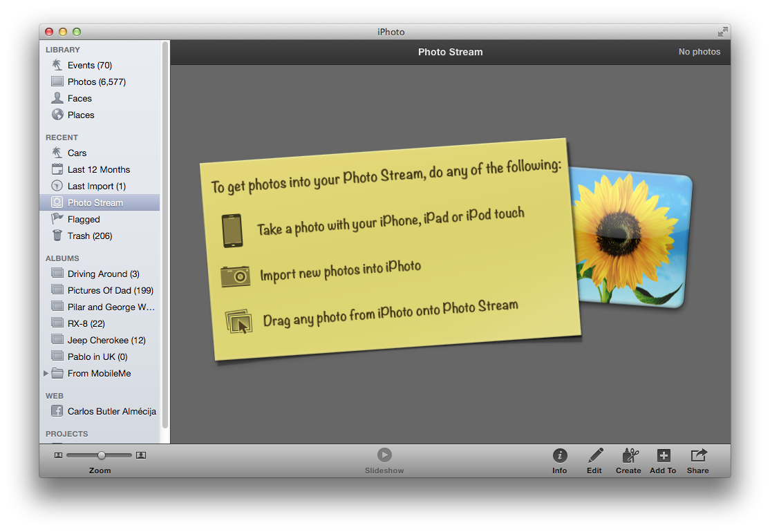
Task: Minimize iPhoto with the yellow button
Action: tap(63, 32)
